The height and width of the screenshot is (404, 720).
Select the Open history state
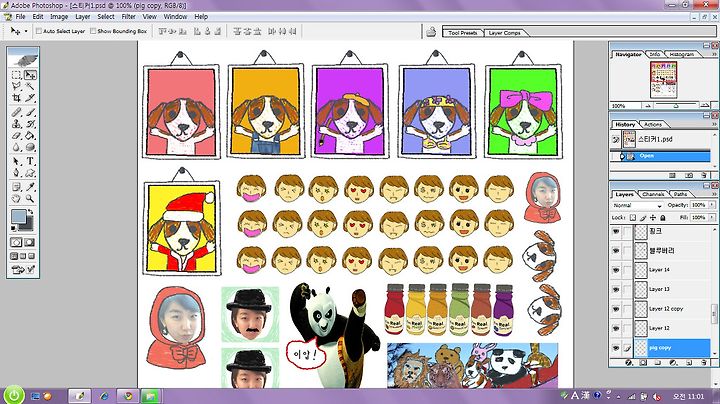pos(661,156)
